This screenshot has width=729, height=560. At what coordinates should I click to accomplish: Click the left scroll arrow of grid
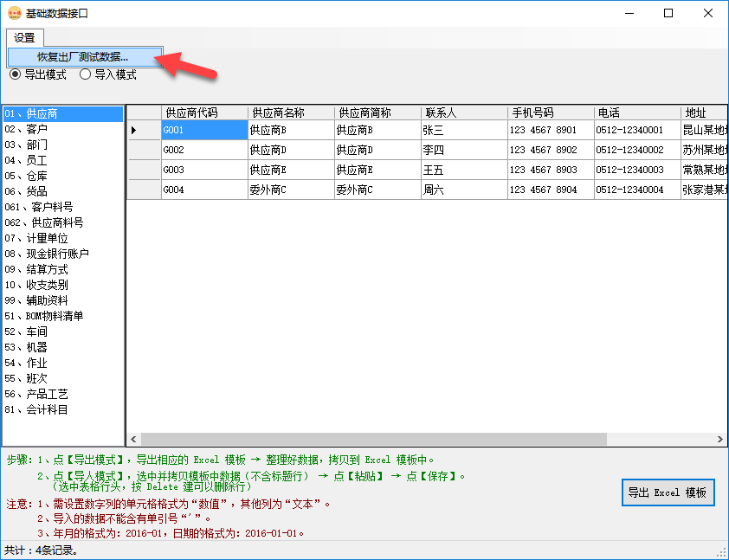(x=133, y=440)
